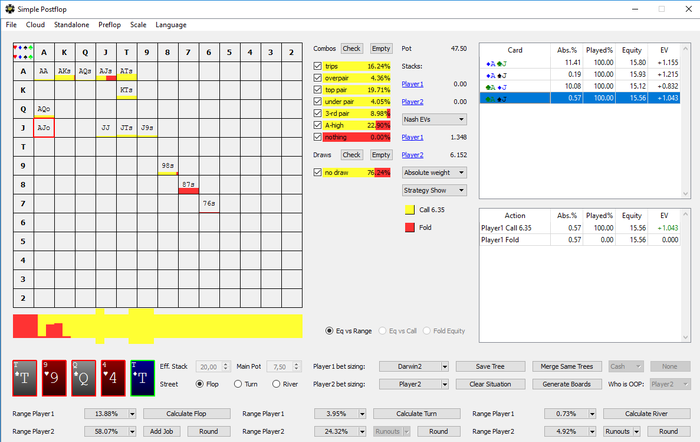The width and height of the screenshot is (700, 442).
Task: Click the JJ hand cell
Action: pos(106,128)
